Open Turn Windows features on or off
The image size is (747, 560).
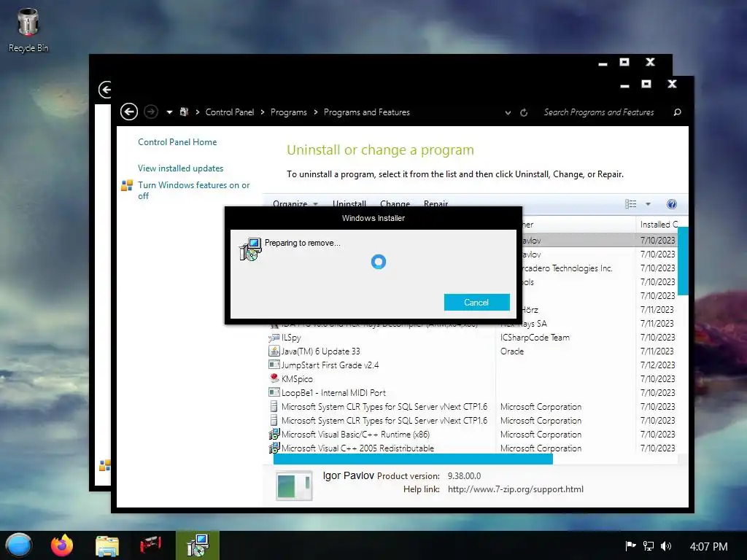coord(193,190)
